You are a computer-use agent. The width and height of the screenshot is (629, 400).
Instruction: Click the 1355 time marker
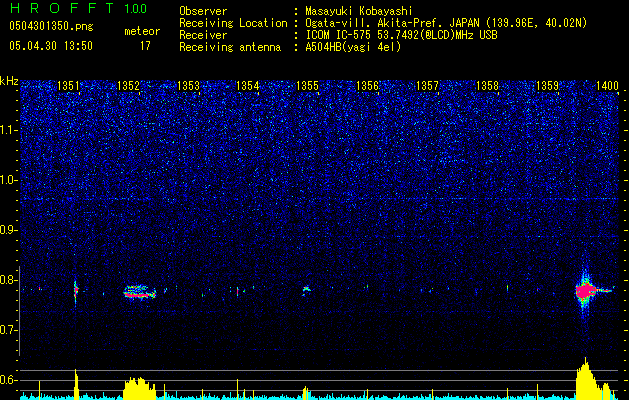click(307, 85)
